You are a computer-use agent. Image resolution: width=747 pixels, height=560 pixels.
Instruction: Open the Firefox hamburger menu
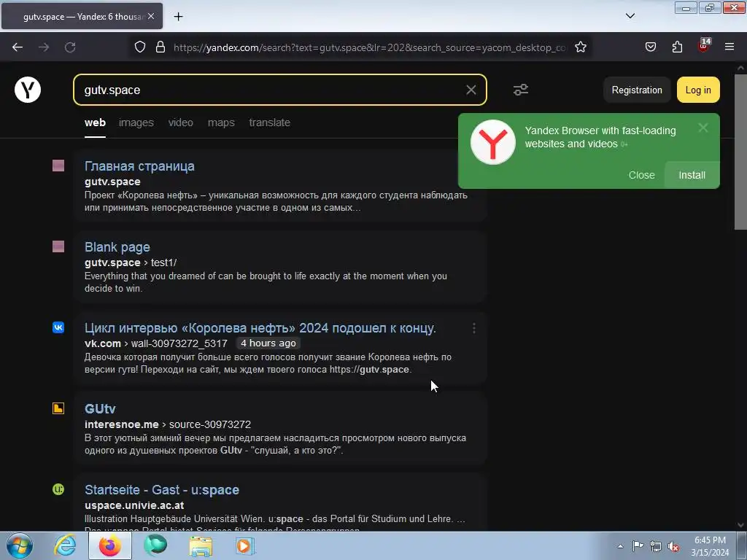[x=729, y=47]
